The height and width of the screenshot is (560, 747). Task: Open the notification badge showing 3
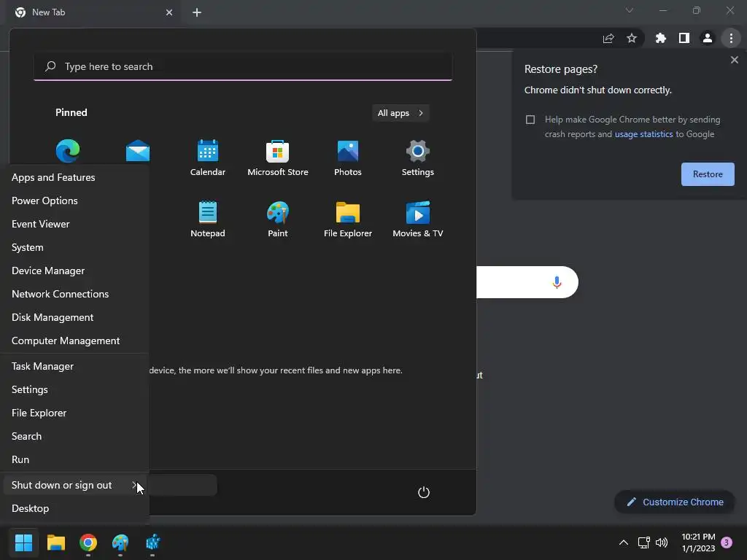[x=727, y=542]
